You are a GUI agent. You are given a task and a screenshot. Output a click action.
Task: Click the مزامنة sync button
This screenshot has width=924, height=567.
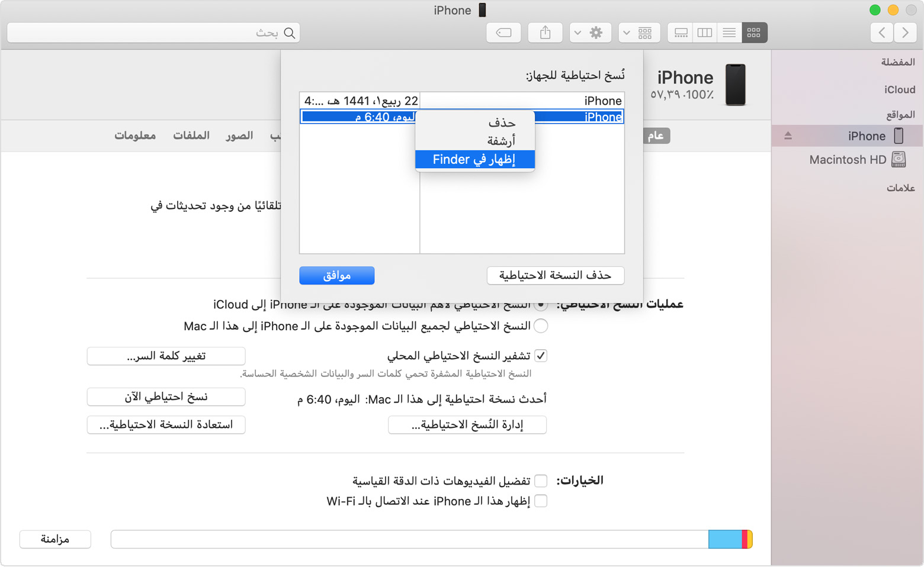coord(55,539)
